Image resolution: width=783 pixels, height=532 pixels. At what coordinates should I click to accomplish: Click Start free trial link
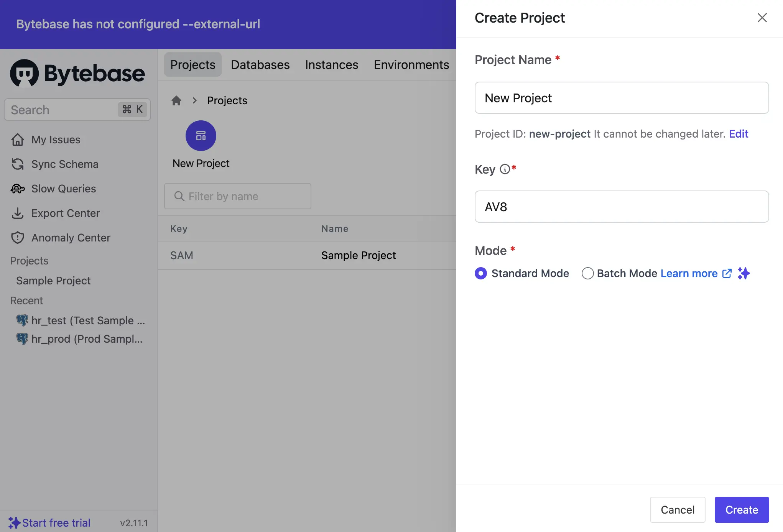[x=56, y=523]
